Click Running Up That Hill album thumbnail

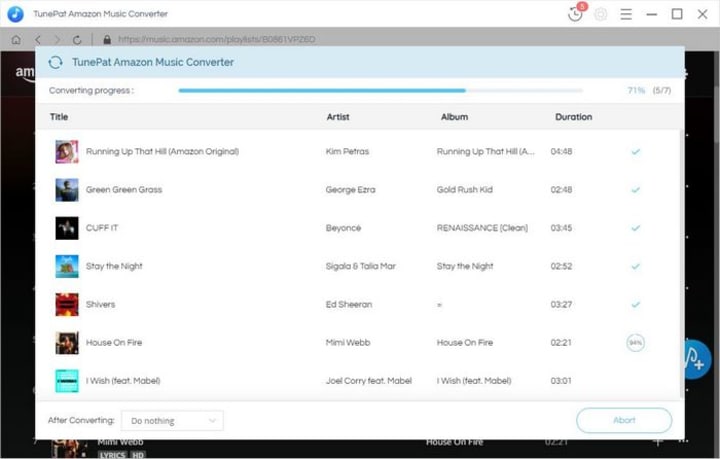point(67,151)
